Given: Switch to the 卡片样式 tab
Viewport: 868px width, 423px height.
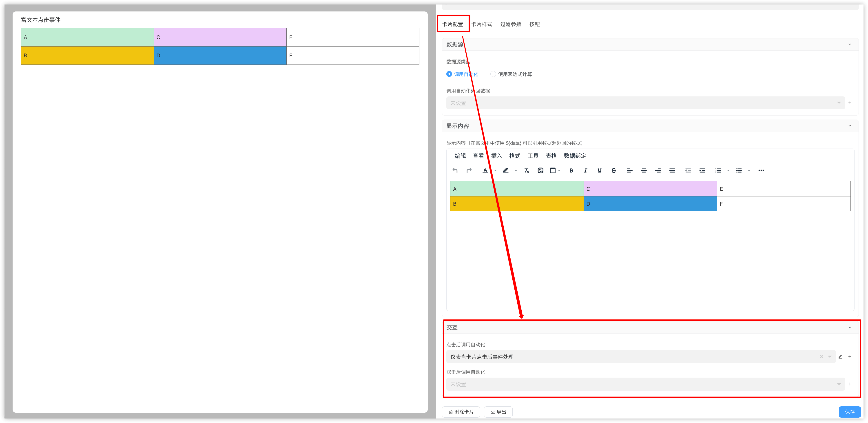Looking at the screenshot, I should coord(482,24).
